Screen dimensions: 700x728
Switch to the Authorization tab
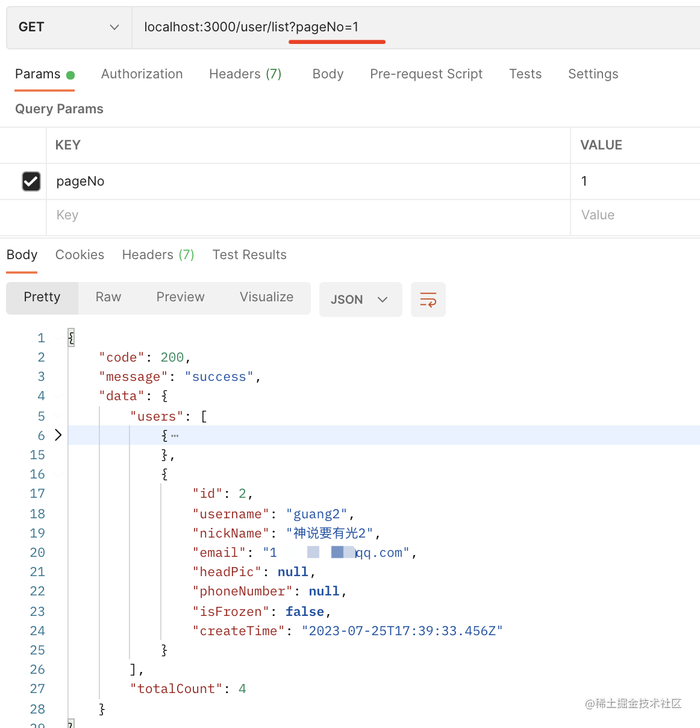click(142, 74)
